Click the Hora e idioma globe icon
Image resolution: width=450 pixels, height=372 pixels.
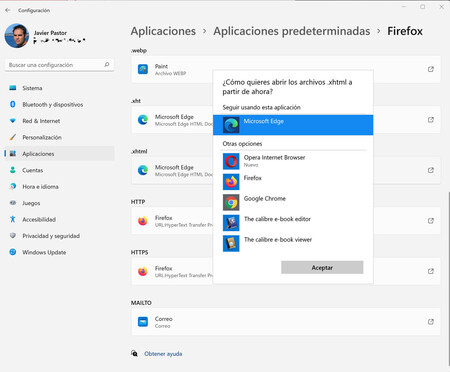click(13, 186)
